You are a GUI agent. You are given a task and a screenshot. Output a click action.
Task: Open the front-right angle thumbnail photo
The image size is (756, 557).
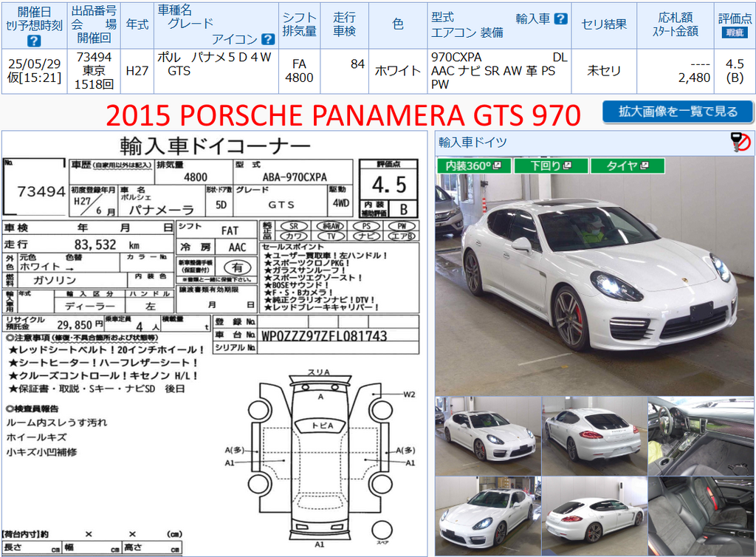(x=488, y=436)
